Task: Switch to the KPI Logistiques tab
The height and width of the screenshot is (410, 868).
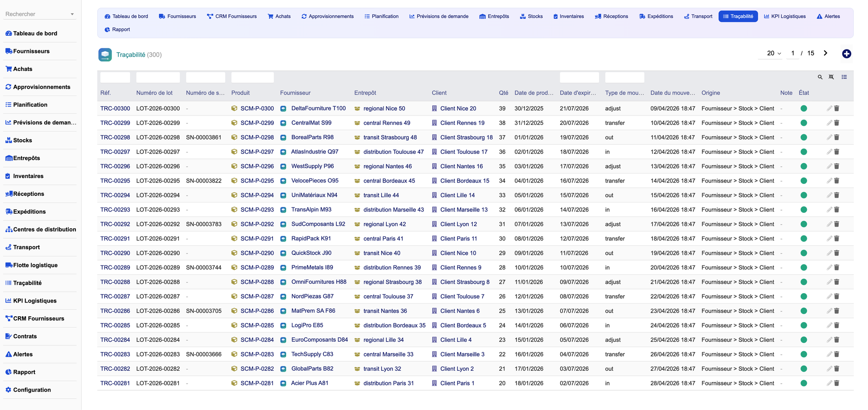Action: [x=785, y=16]
